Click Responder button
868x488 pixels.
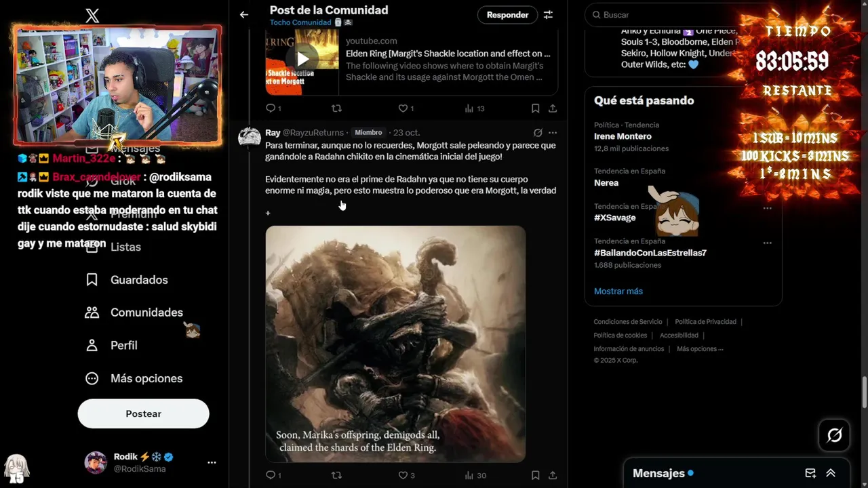[x=507, y=15]
